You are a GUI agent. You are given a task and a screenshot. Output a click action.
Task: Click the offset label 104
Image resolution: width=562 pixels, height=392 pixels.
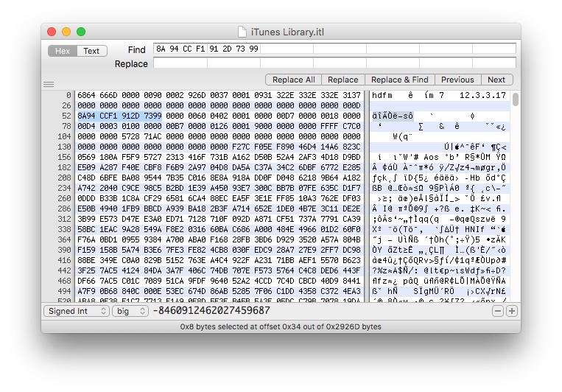[x=64, y=136]
